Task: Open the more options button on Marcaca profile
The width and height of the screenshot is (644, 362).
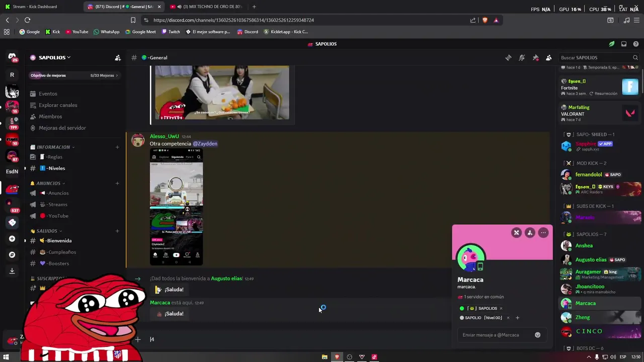Action: pos(543,232)
